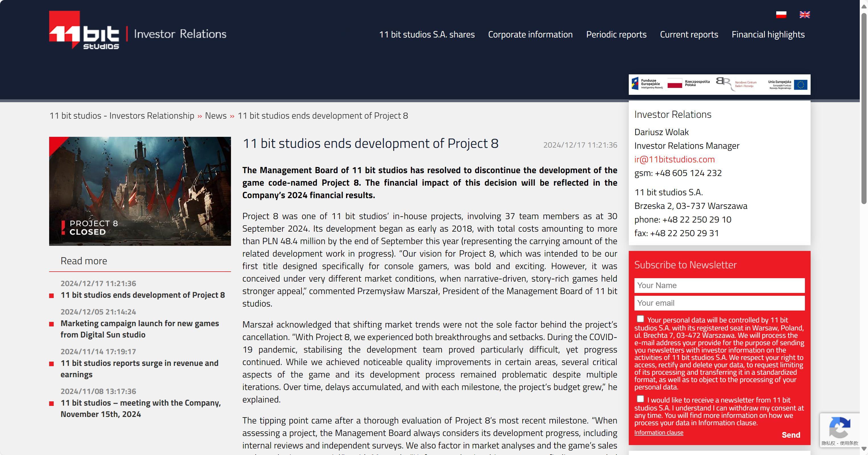This screenshot has height=455, width=868.
Task: Tick the 'I would like to receive a newsletter' checkbox
Action: 640,399
